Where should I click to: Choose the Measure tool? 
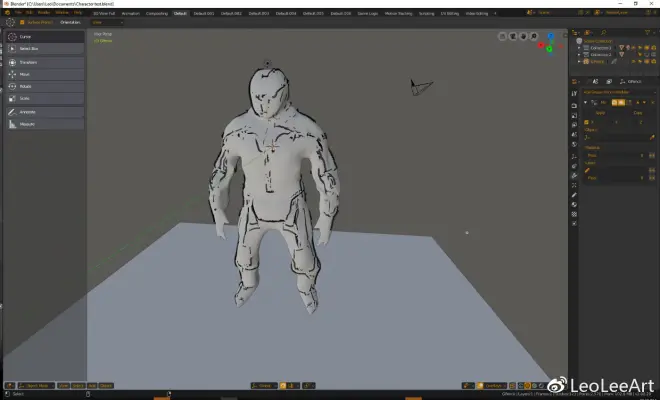pos(45,124)
